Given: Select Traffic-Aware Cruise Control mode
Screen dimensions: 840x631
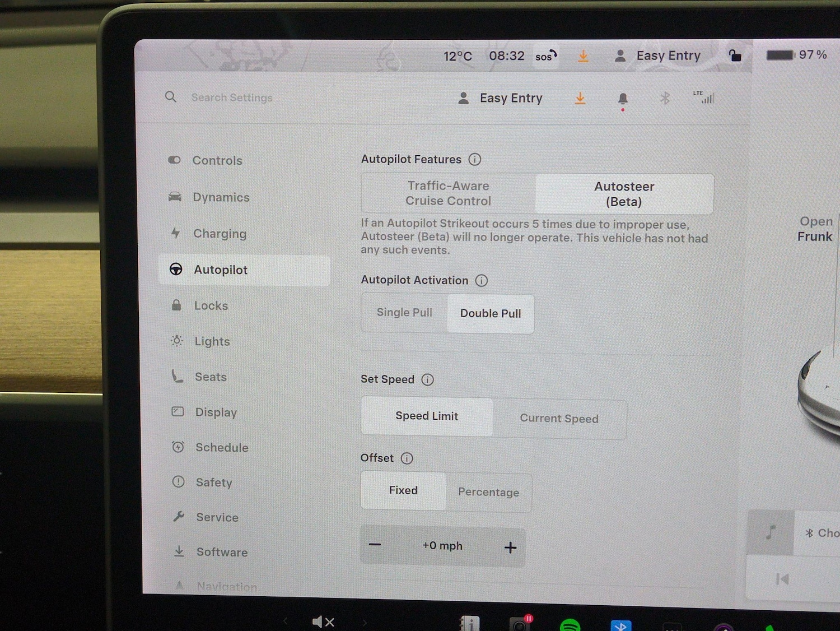Looking at the screenshot, I should (x=448, y=193).
